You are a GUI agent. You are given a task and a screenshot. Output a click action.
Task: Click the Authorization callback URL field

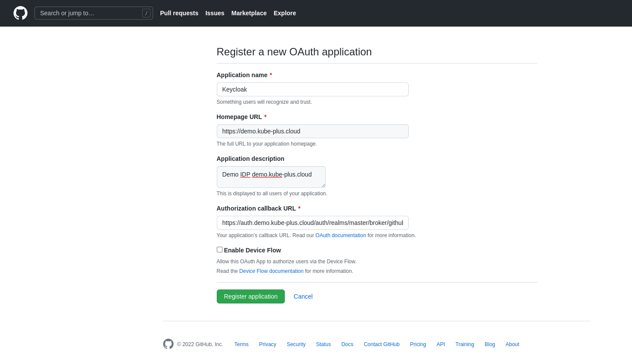pyautogui.click(x=313, y=223)
